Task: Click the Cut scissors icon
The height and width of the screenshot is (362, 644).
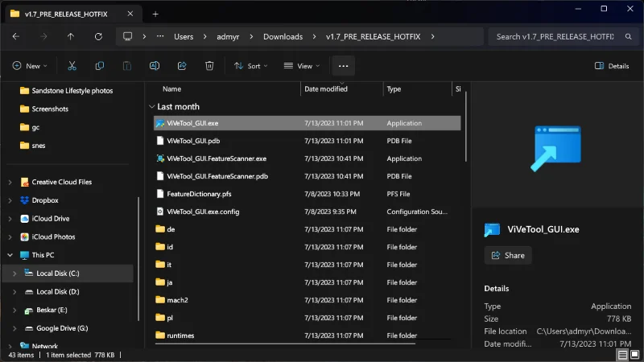Action: [x=72, y=66]
